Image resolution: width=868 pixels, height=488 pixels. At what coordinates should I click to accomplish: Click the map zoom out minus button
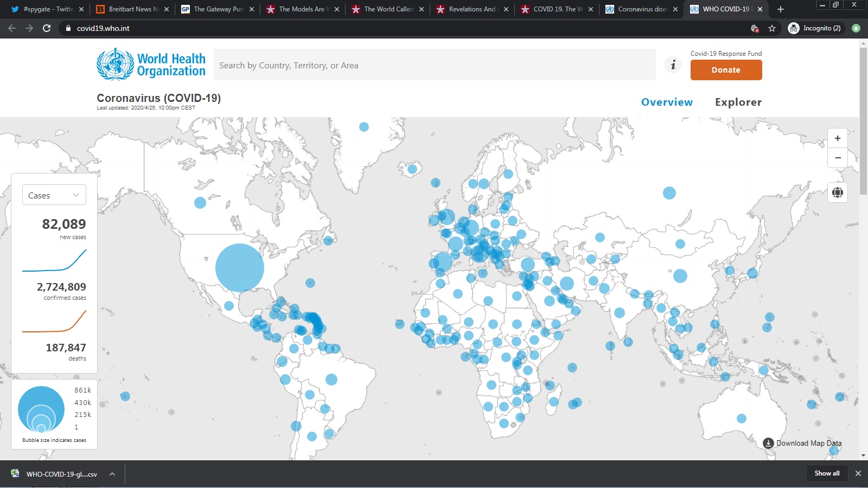coord(838,158)
